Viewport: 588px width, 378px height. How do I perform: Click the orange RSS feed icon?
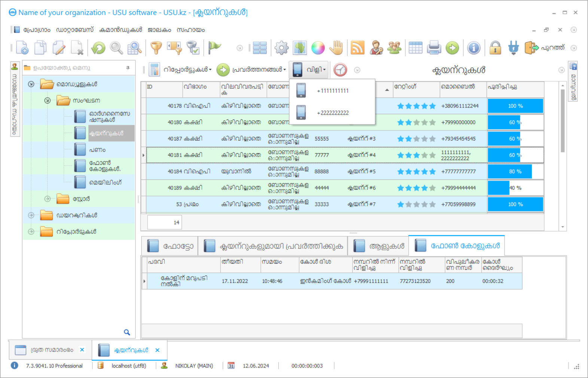tap(357, 48)
